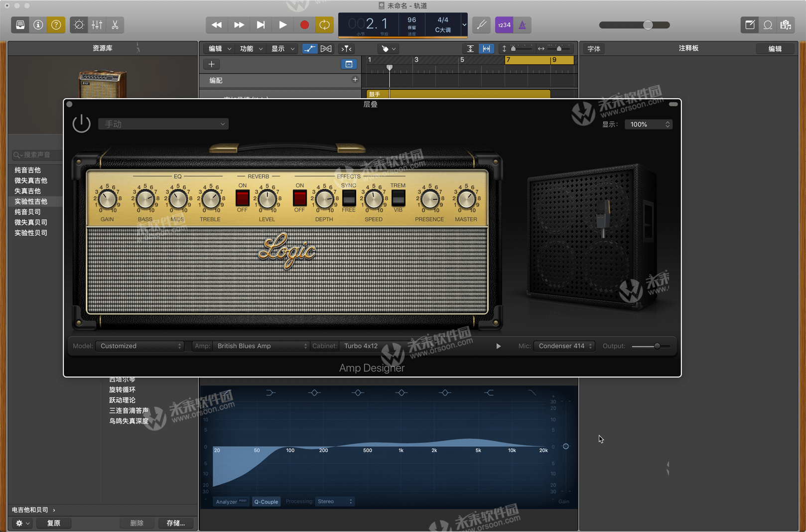Click the GAIN knob
This screenshot has height=532, width=806.
pos(107,199)
